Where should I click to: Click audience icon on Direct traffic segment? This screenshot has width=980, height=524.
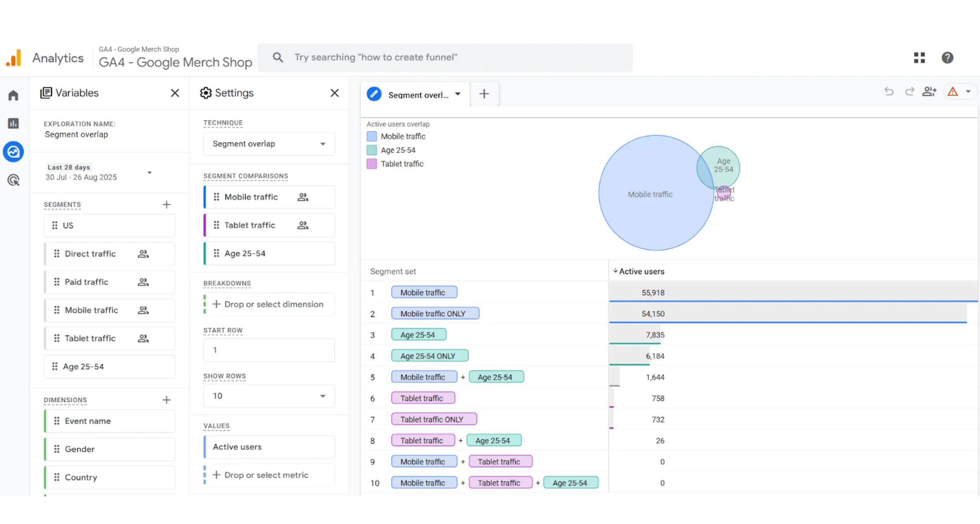[x=143, y=254]
